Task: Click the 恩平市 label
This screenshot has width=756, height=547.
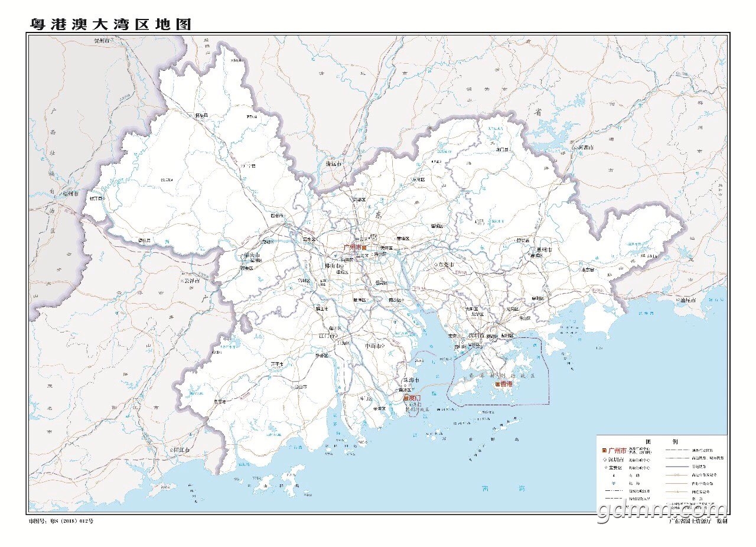Action: click(219, 402)
